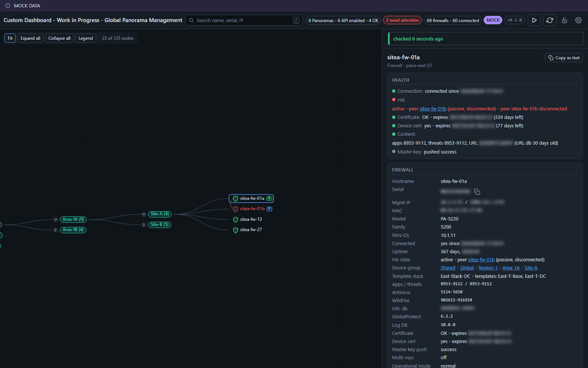Image resolution: width=588 pixels, height=368 pixels.
Task: Click the A badge on sitea-fw-01a
Action: coord(269,198)
